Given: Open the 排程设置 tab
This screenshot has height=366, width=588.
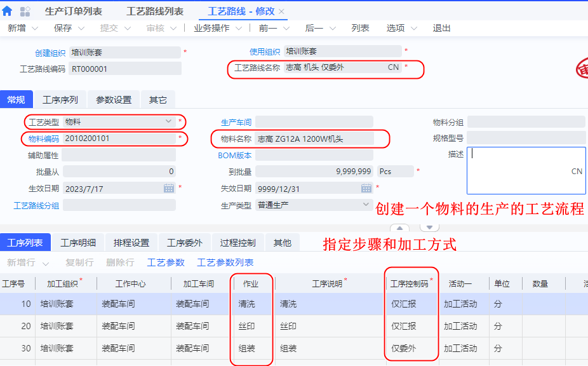Looking at the screenshot, I should (131, 243).
